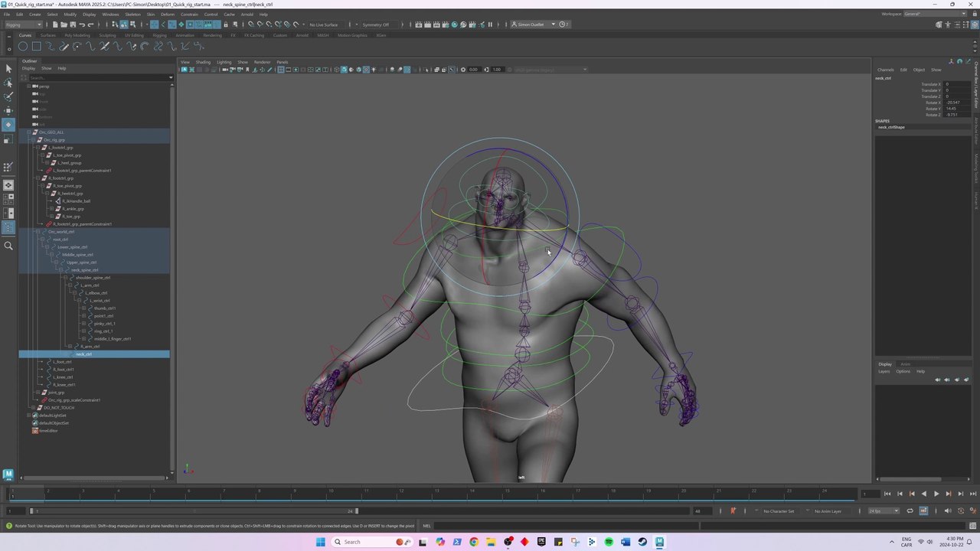Open the Deform menu
This screenshot has height=551, width=980.
click(x=167, y=14)
